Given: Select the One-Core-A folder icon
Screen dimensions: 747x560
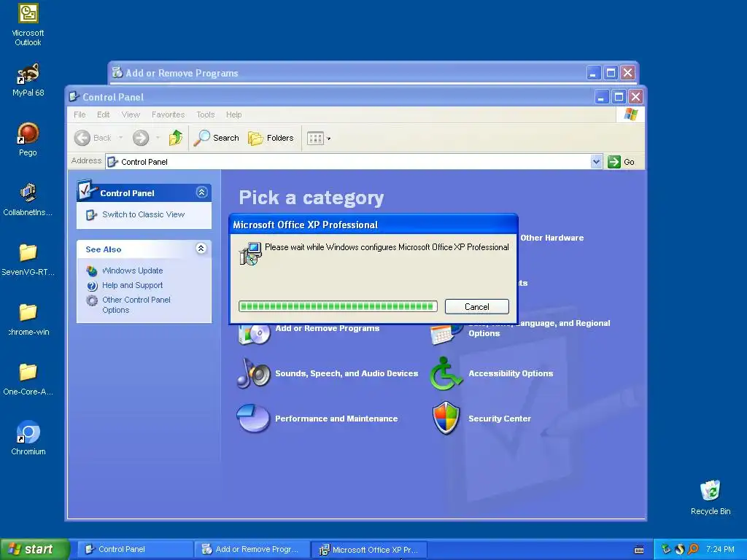Looking at the screenshot, I should tap(28, 379).
